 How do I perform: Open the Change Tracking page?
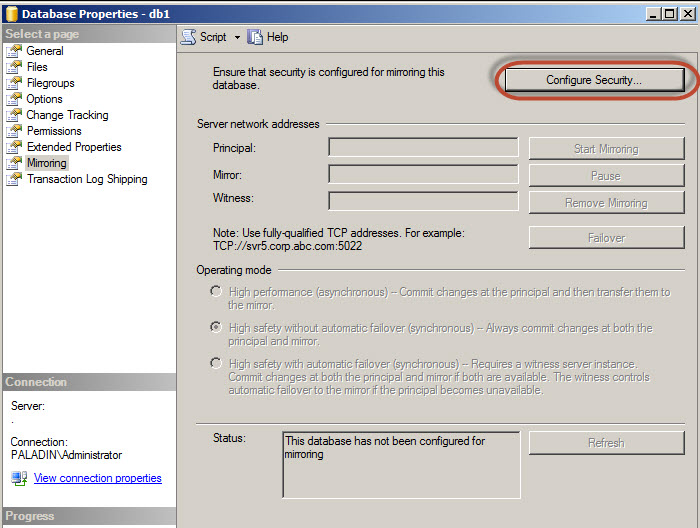(67, 115)
